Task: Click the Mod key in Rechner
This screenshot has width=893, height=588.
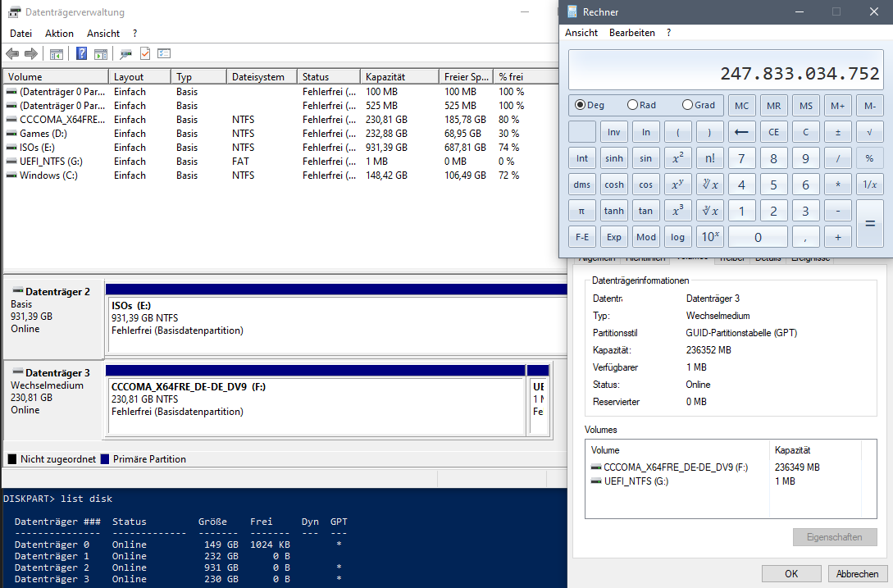Action: (646, 237)
